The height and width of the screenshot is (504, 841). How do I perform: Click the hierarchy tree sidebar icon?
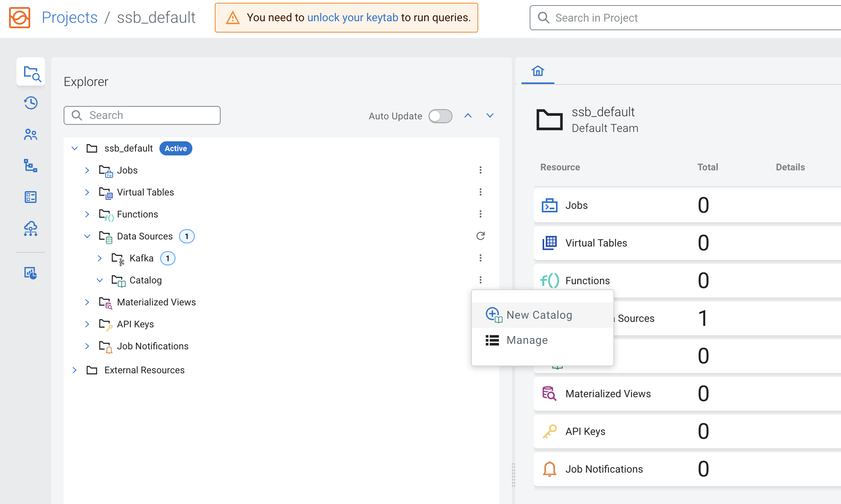coord(31,166)
